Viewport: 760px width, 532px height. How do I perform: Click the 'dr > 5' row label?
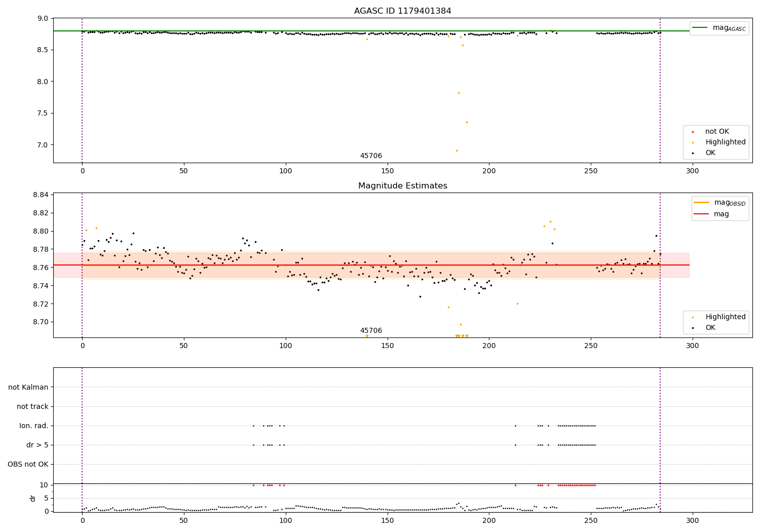pos(37,445)
